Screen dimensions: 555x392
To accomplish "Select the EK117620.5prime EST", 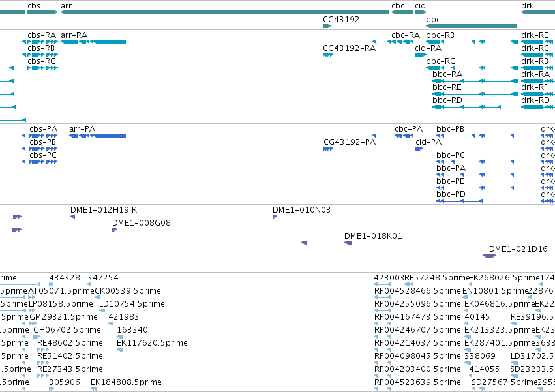I will point(119,350).
